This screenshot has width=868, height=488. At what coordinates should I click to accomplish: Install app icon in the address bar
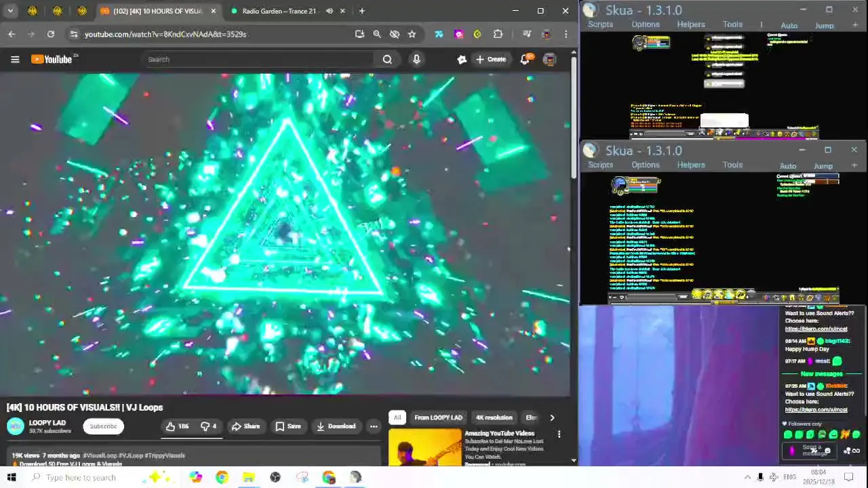pyautogui.click(x=359, y=34)
